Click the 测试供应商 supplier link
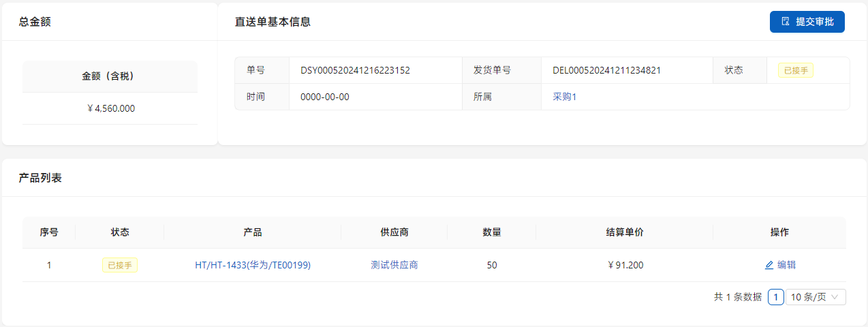This screenshot has height=327, width=868. [394, 265]
